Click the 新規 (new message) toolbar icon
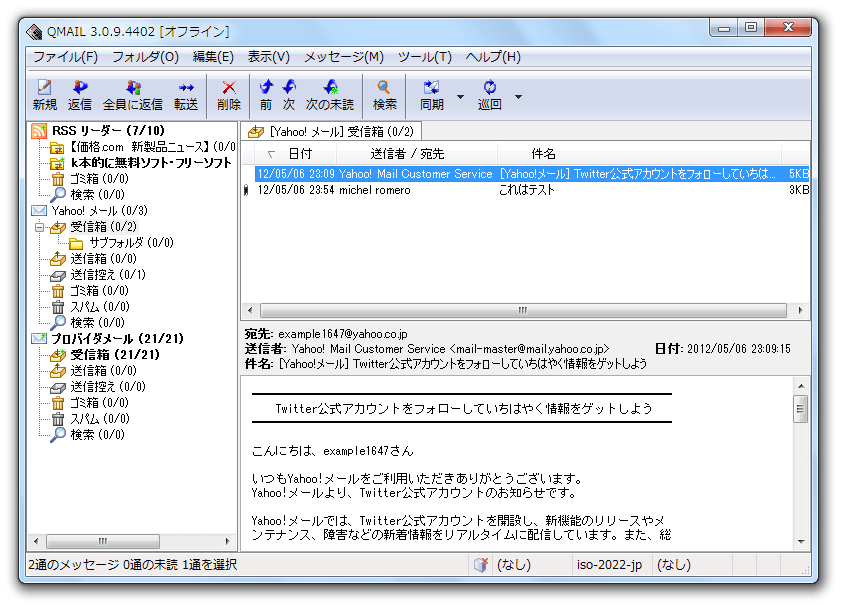 pyautogui.click(x=44, y=87)
